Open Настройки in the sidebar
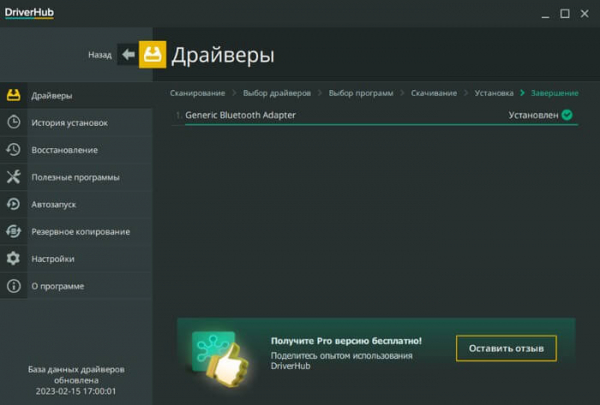Viewport: 600px width, 405px height. coord(77,258)
